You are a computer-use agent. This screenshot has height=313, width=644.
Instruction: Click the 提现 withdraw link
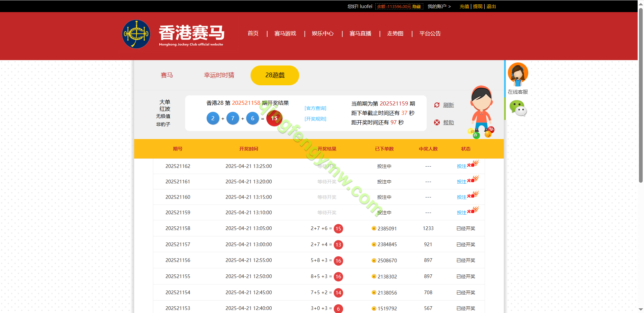coord(478,6)
